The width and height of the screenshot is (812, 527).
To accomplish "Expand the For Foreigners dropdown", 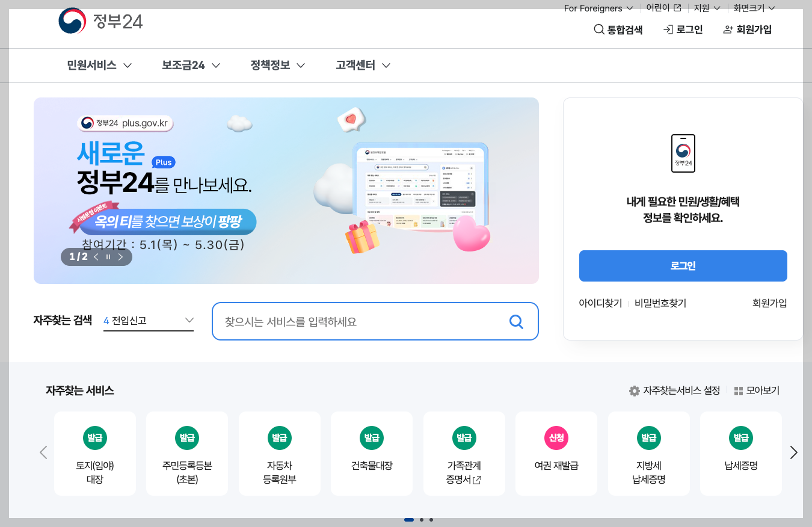I will tap(598, 8).
